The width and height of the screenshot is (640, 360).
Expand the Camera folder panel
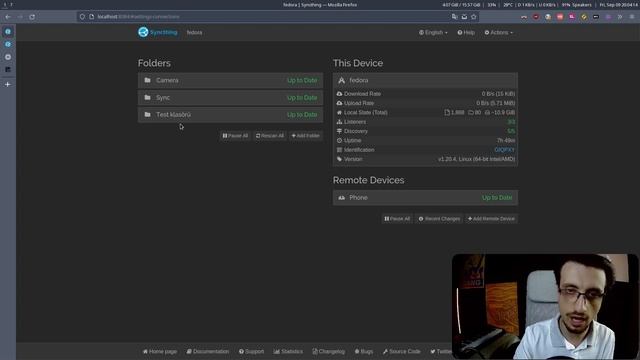pyautogui.click(x=230, y=80)
